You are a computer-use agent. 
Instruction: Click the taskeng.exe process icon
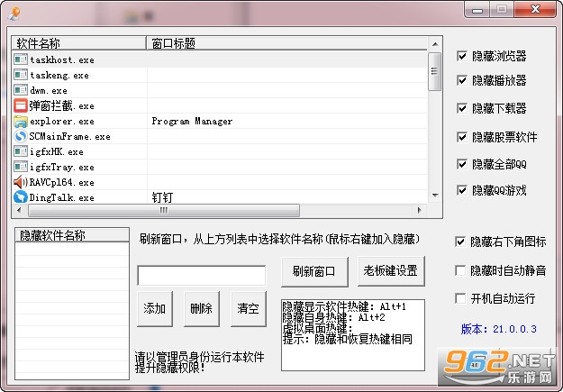click(21, 75)
